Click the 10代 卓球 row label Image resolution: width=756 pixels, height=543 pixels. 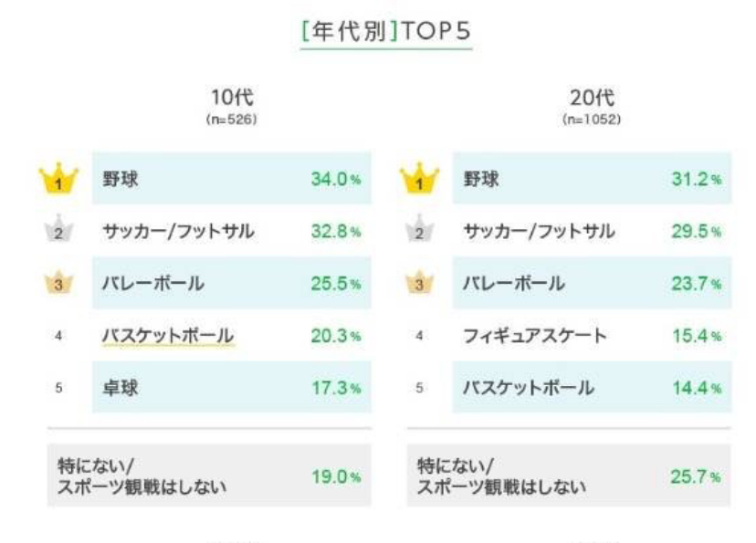pyautogui.click(x=115, y=388)
